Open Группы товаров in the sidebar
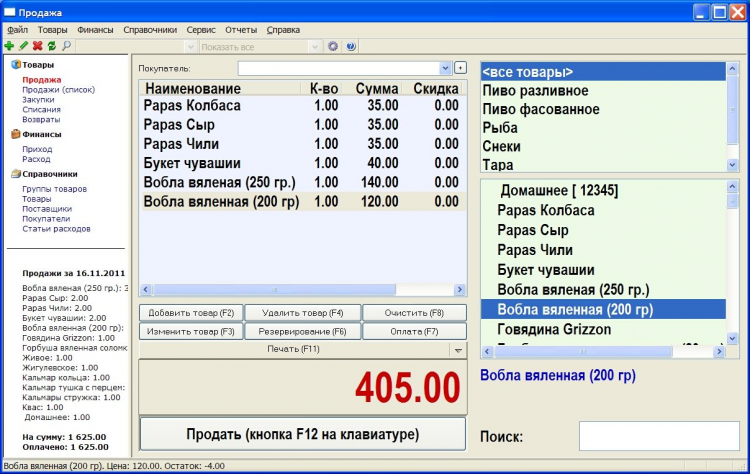 click(x=55, y=189)
